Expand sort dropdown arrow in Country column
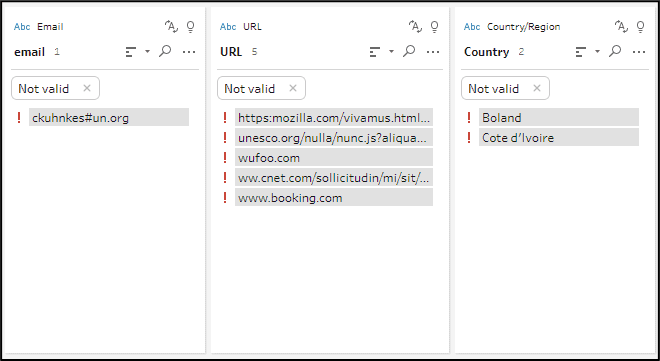This screenshot has width=660, height=361. (597, 52)
